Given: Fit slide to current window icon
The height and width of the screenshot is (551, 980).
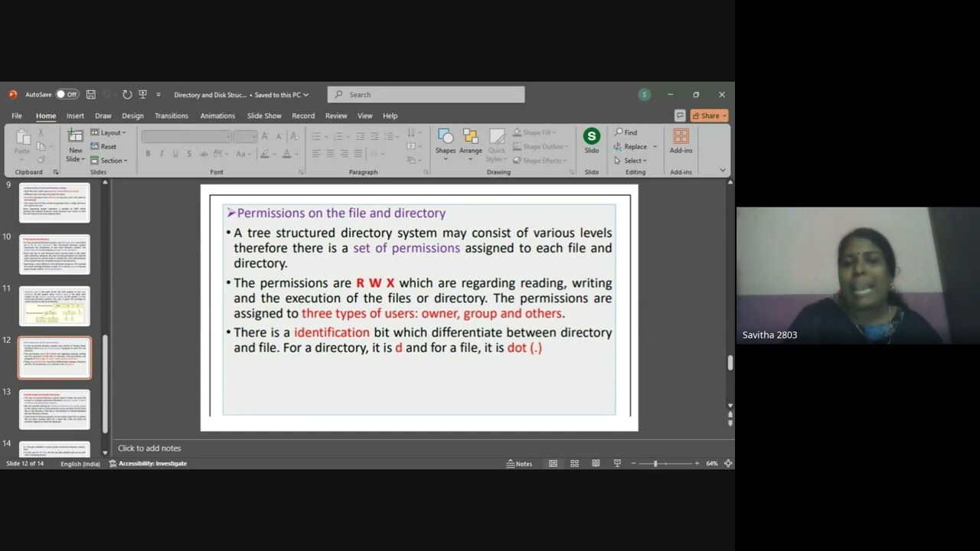Looking at the screenshot, I should (728, 463).
